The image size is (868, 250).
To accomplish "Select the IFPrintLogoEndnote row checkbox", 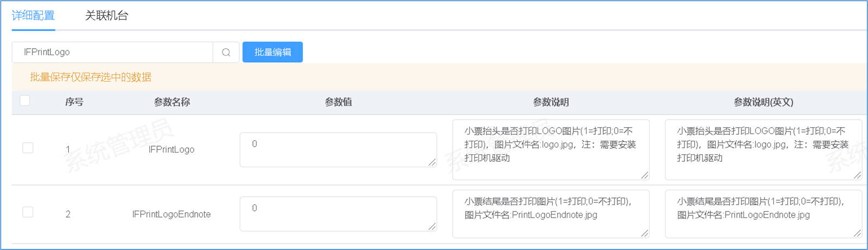I will (28, 212).
